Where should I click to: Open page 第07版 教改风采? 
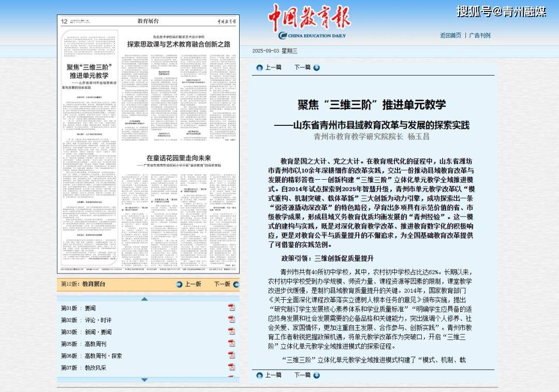tap(83, 368)
